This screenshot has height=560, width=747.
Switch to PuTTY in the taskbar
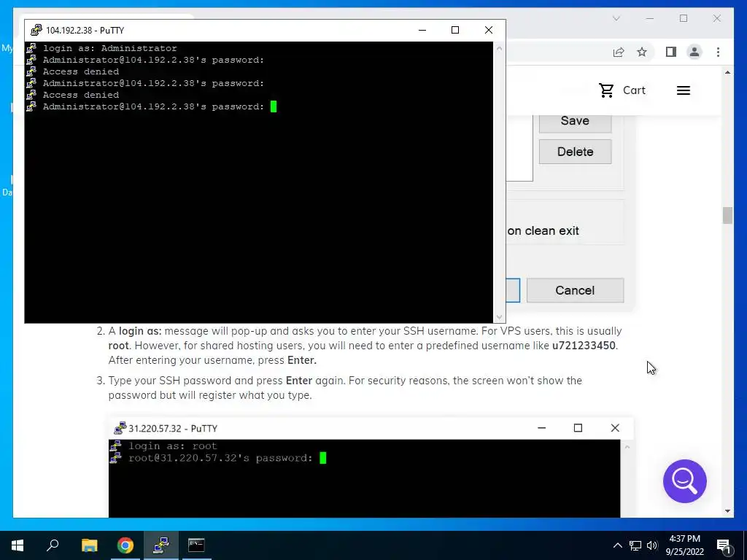[161, 545]
